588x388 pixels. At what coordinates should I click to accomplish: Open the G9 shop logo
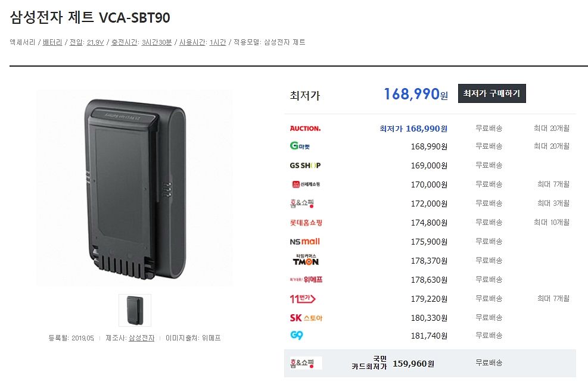click(x=296, y=335)
